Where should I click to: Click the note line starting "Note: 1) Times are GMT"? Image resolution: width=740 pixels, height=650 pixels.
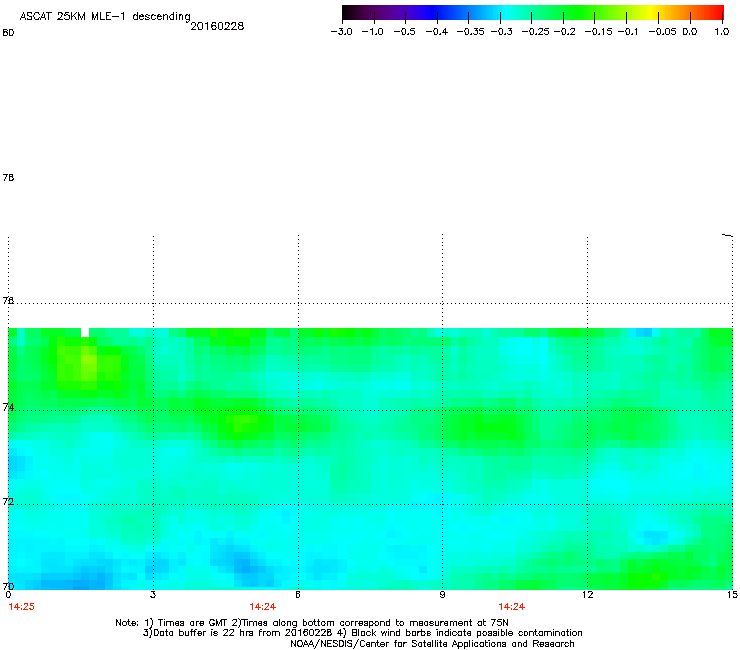coord(312,623)
